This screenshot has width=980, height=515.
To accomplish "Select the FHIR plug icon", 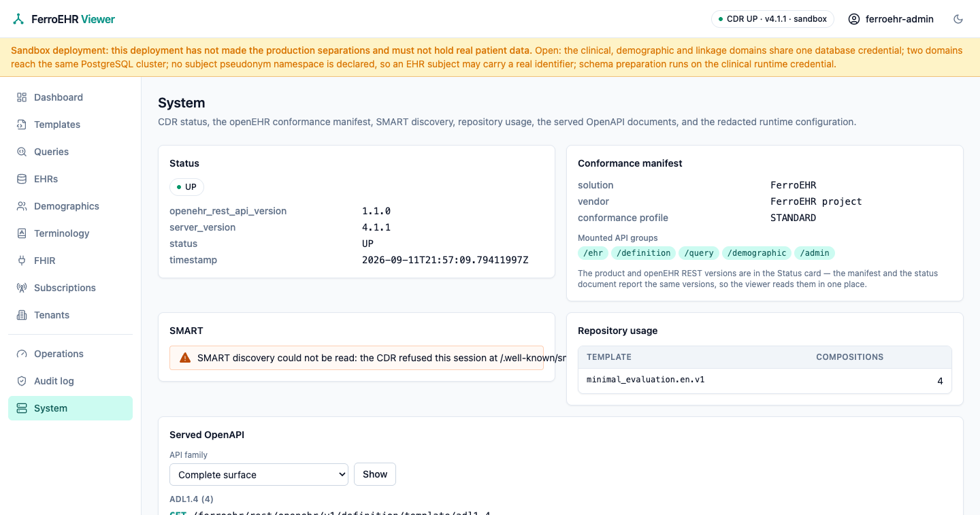I will click(x=22, y=261).
